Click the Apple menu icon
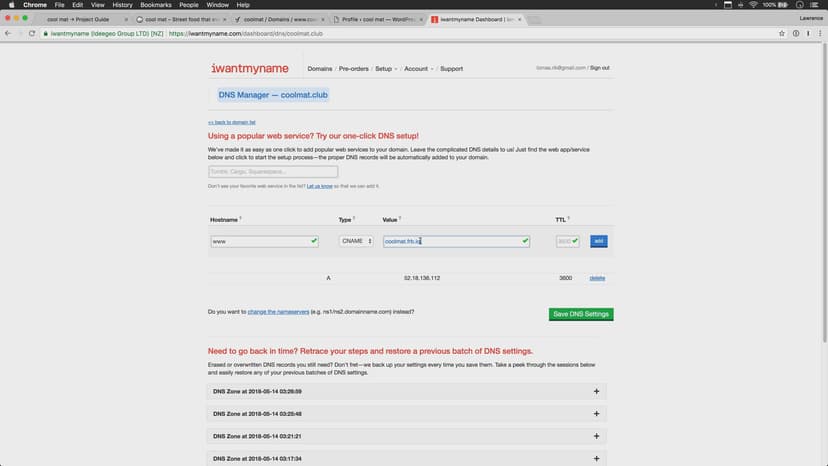Screen dimensions: 828x466 click(9, 5)
